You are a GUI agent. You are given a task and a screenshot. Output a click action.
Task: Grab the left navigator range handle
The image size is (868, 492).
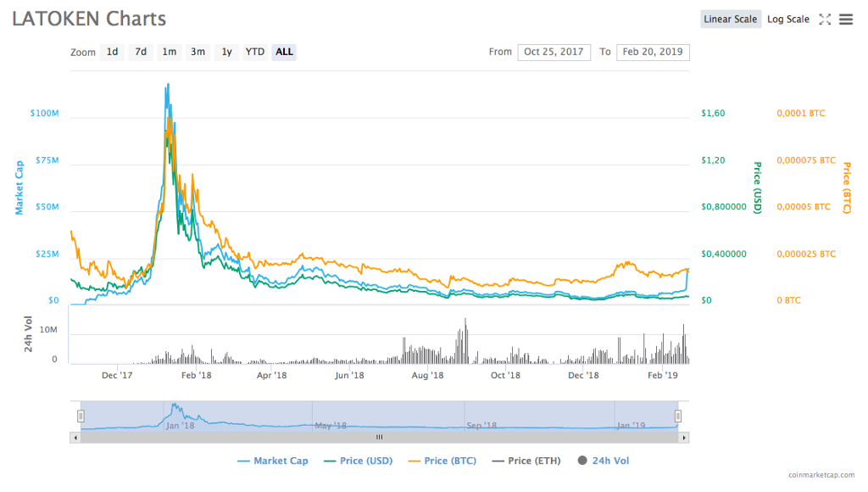pos(81,416)
